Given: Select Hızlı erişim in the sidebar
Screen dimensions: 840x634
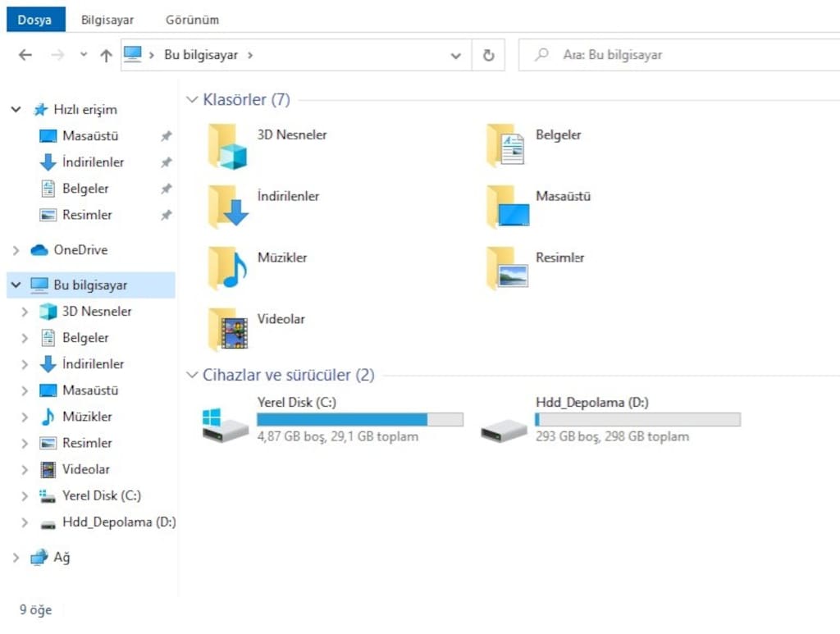Looking at the screenshot, I should pyautogui.click(x=85, y=110).
